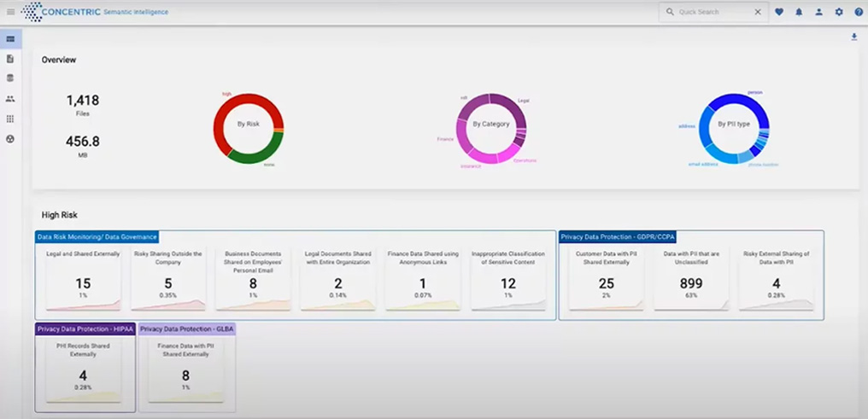
Task: Open Inappropriate Classification of Sensitive Content card
Action: 508,278
